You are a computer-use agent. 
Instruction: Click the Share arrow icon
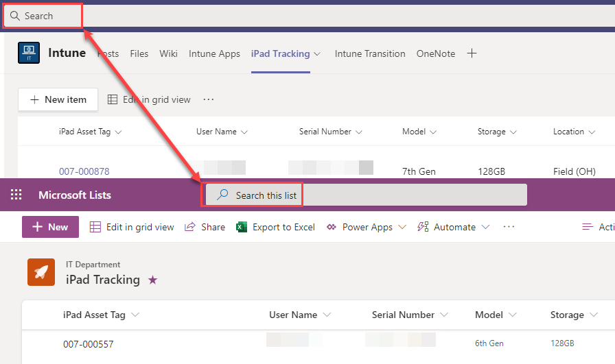[190, 227]
